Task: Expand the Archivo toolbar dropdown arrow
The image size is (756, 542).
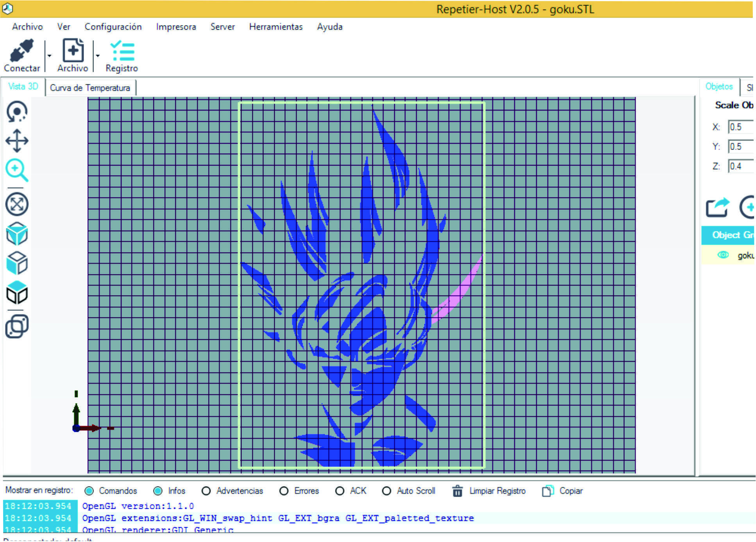Action: (98, 55)
